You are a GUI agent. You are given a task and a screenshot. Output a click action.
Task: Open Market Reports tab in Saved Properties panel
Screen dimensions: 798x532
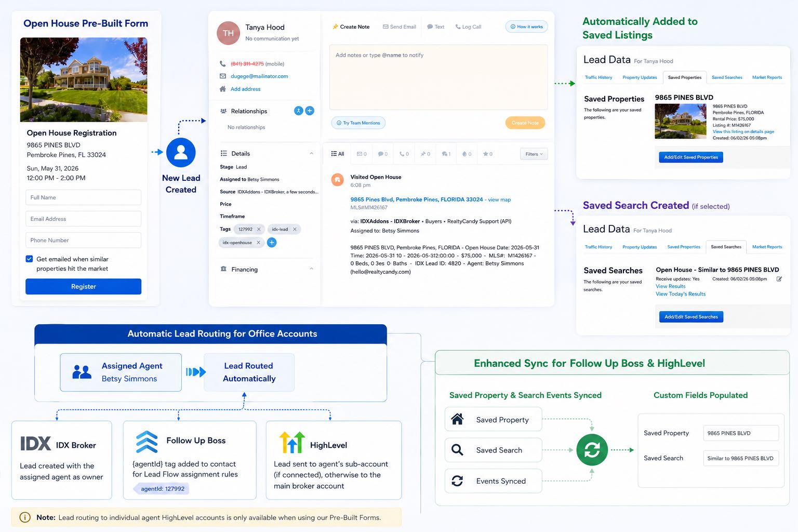point(767,77)
